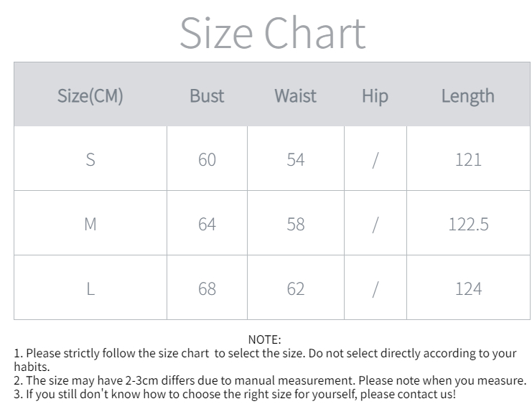This screenshot has height=414, width=532.
Task: Click bust value 64 cell
Action: click(207, 224)
